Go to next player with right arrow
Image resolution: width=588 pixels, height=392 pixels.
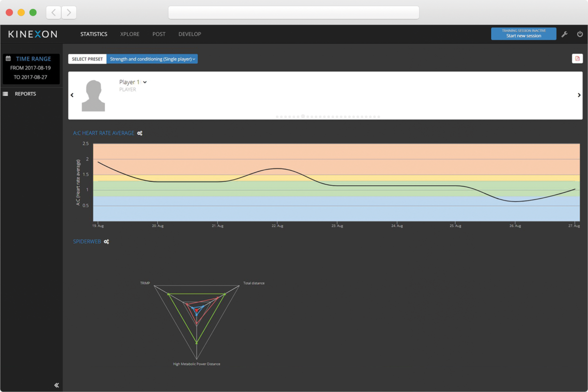click(579, 95)
